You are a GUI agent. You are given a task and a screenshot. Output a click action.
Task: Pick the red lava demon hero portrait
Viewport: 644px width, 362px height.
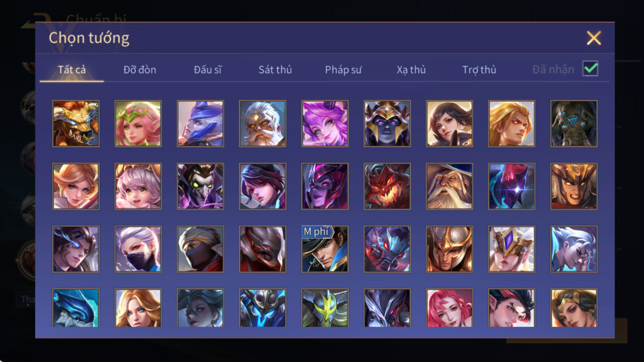point(387,186)
